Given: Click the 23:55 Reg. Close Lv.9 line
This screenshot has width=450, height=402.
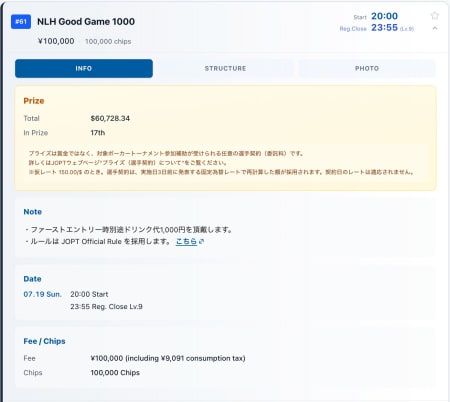Looking at the screenshot, I should [x=106, y=307].
